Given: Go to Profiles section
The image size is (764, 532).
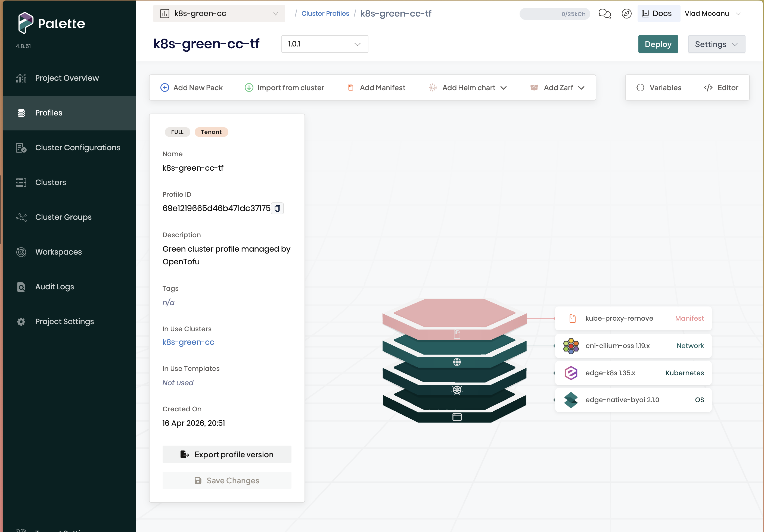Looking at the screenshot, I should click(x=69, y=113).
